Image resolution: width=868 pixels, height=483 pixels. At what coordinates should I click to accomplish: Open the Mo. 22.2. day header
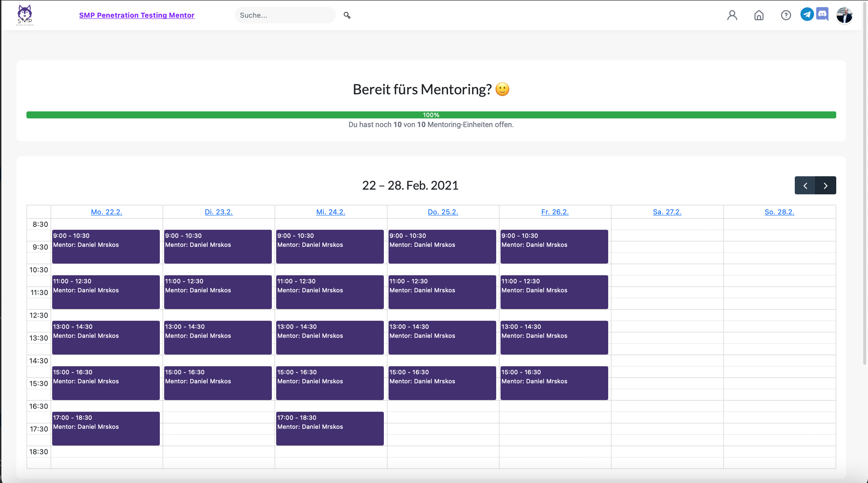pos(106,212)
